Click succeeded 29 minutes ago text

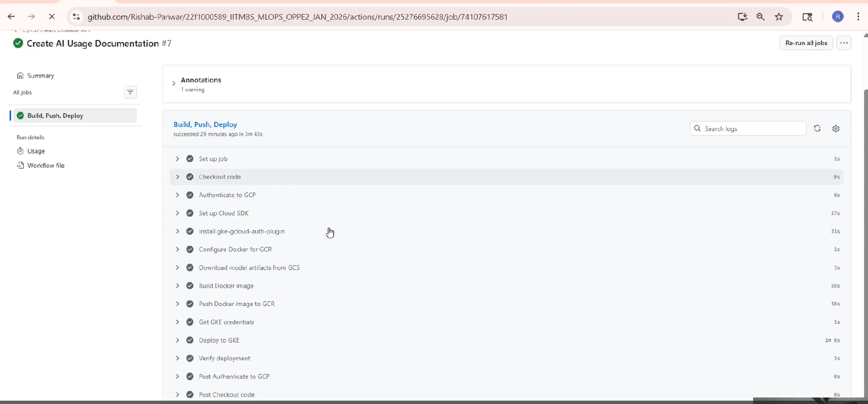pyautogui.click(x=218, y=134)
